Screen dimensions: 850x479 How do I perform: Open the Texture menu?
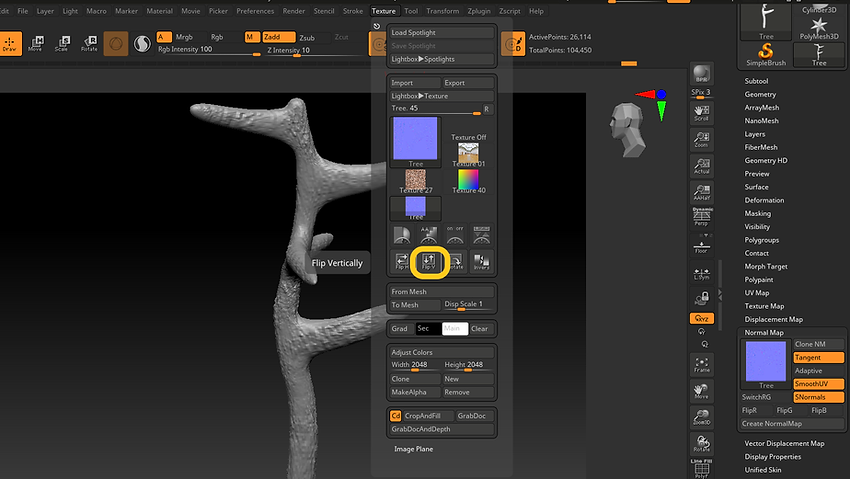coord(384,11)
